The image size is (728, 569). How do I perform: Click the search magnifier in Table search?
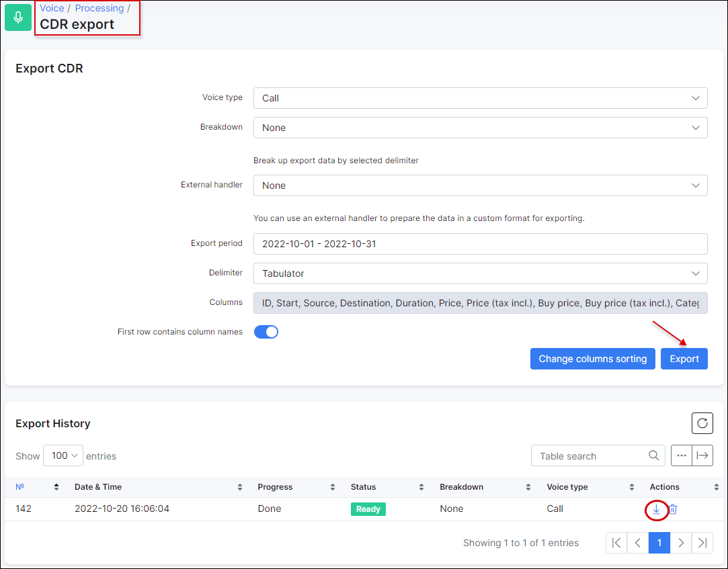point(653,455)
